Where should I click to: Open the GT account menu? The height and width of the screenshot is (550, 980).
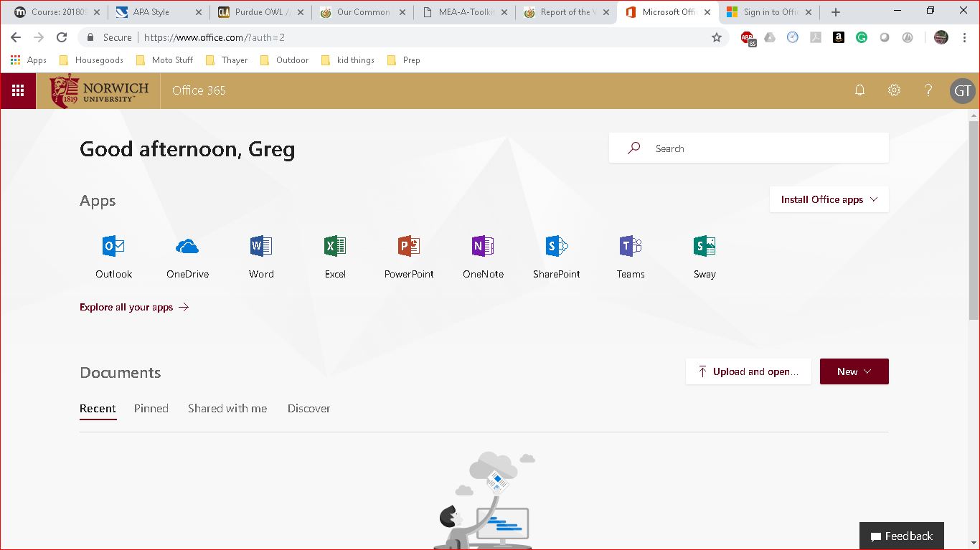click(x=963, y=90)
